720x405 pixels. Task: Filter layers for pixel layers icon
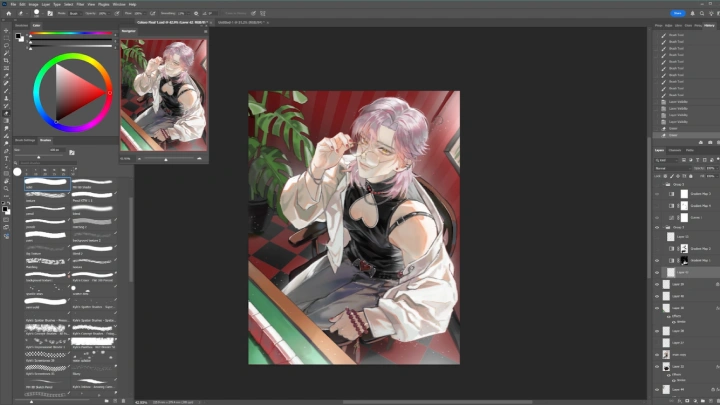click(684, 160)
